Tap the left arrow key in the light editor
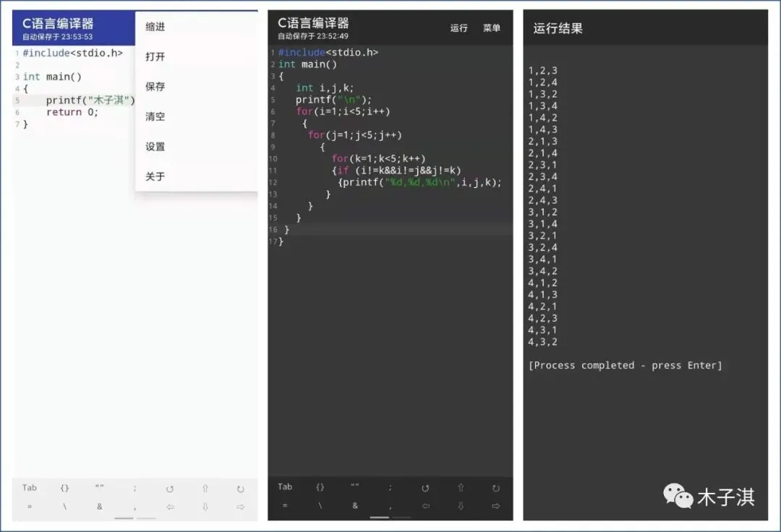The height and width of the screenshot is (532, 781). point(171,507)
